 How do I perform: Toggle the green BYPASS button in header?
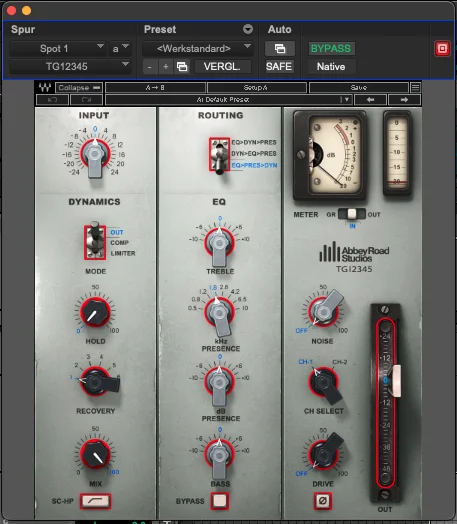tap(331, 49)
